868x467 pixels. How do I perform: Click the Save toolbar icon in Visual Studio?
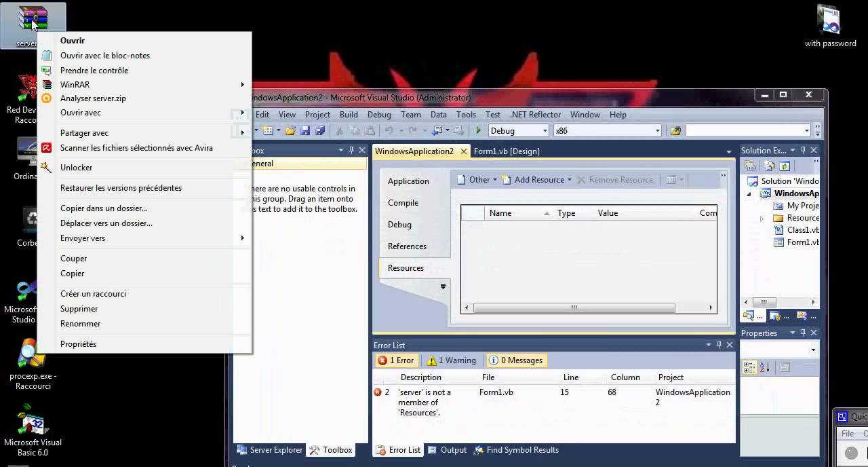(x=305, y=131)
